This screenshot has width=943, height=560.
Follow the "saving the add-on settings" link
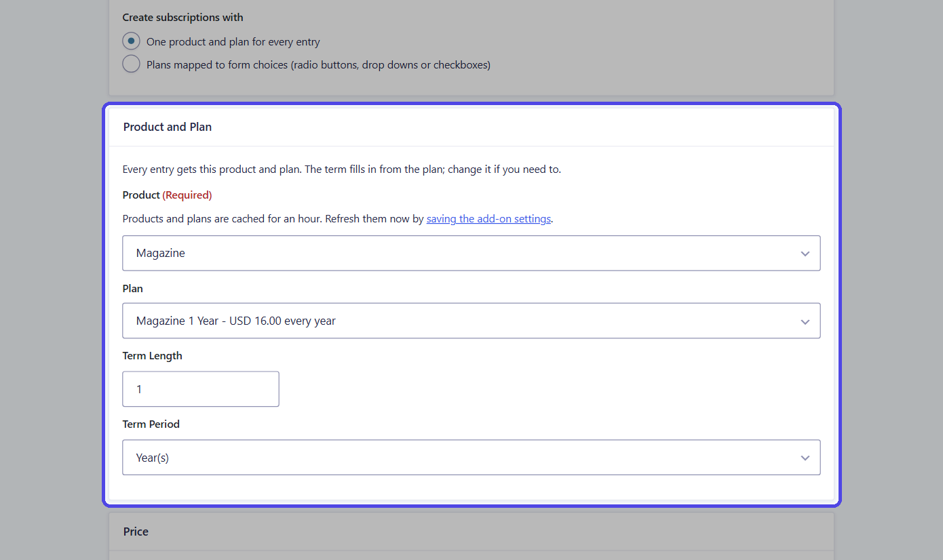point(488,219)
